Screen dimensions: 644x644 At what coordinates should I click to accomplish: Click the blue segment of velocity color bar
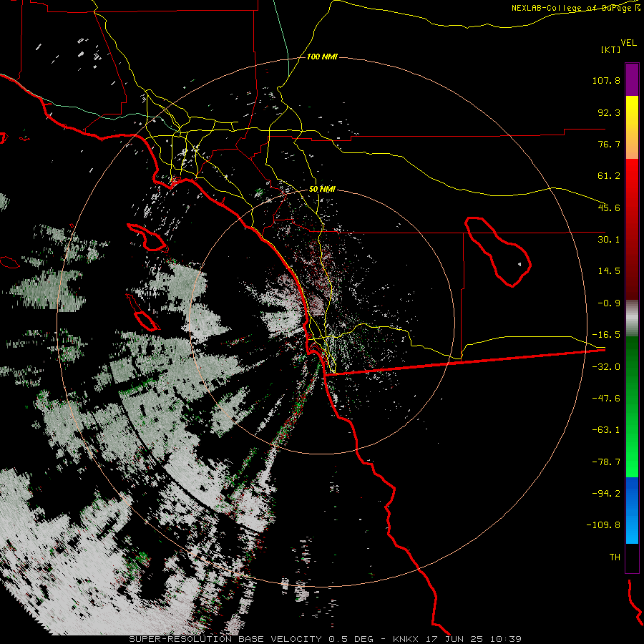[x=632, y=510]
